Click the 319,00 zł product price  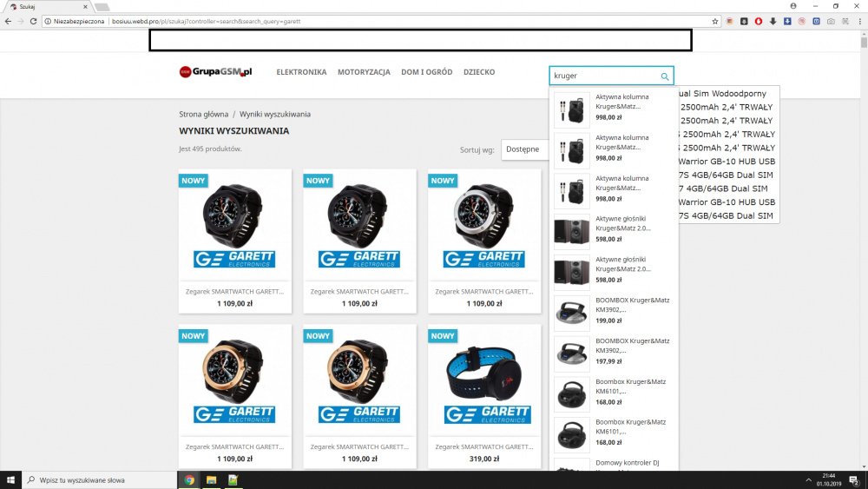pos(484,459)
